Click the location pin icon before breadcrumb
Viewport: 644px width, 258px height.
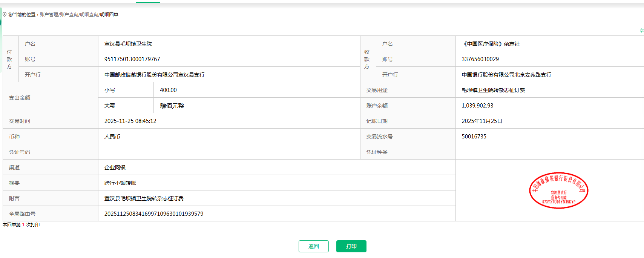[x=5, y=15]
